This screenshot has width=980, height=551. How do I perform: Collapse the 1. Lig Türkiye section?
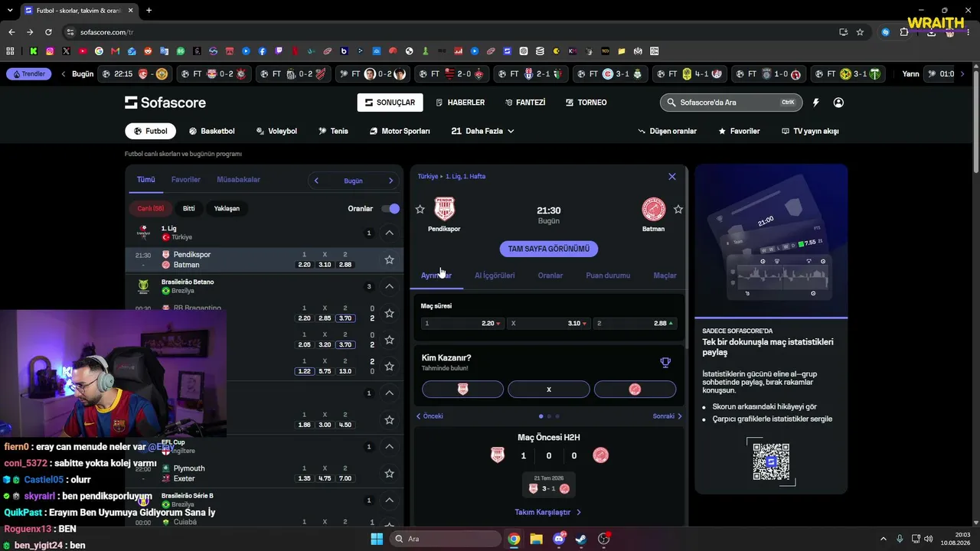[389, 233]
